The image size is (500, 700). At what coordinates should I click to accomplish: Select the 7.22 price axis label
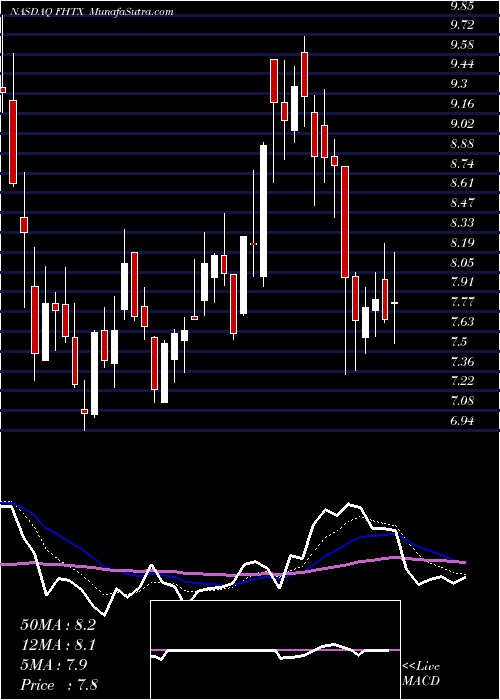(x=461, y=381)
